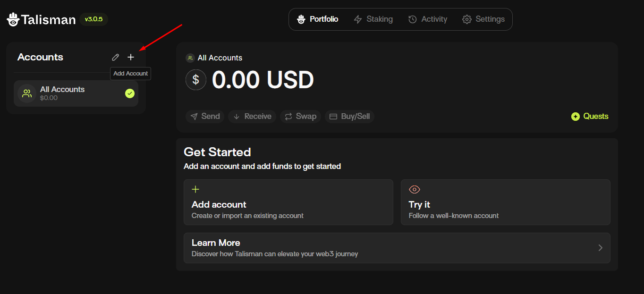Click the Quests button
The width and height of the screenshot is (644, 294).
(589, 116)
